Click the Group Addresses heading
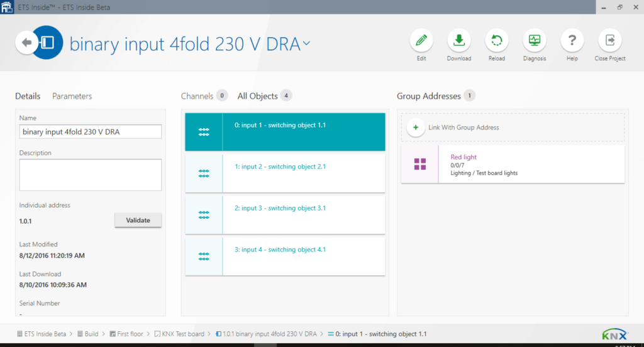This screenshot has height=347, width=644. click(429, 96)
